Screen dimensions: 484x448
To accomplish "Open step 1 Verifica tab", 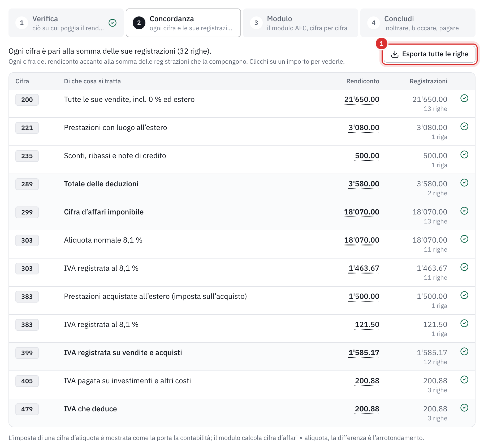I will tap(66, 23).
